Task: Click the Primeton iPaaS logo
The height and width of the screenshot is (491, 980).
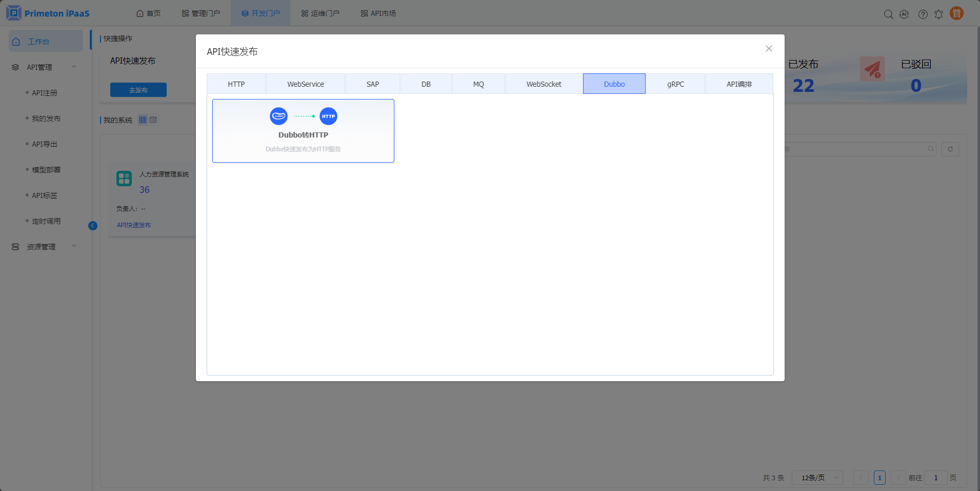Action: 48,13
